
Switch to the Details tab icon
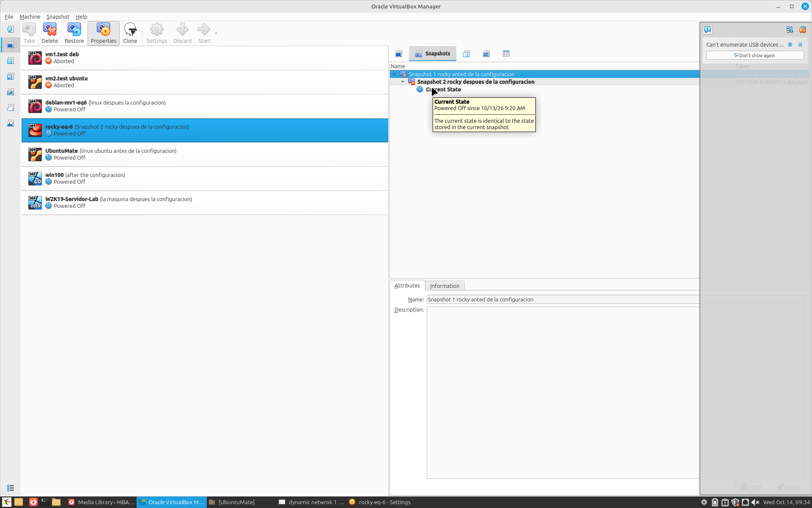399,54
